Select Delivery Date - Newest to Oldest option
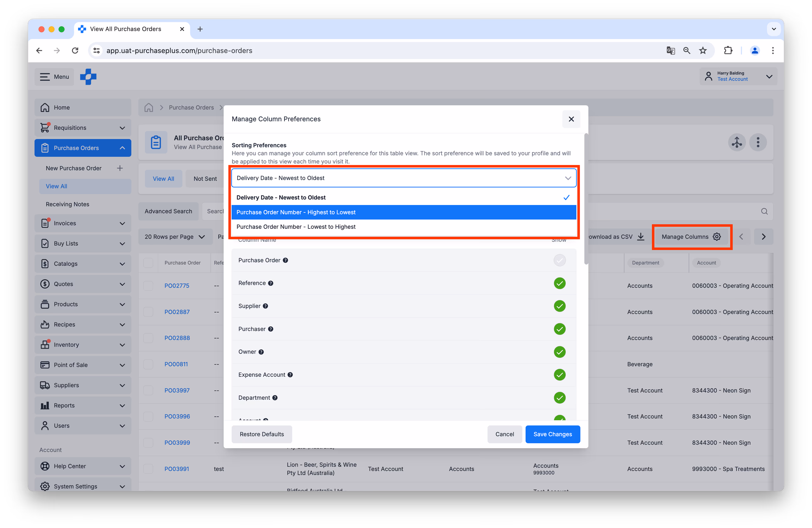The image size is (812, 528). [404, 197]
